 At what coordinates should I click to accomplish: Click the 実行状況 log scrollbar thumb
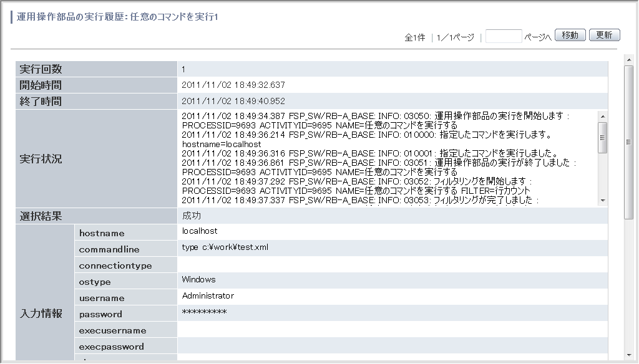pyautogui.click(x=602, y=137)
